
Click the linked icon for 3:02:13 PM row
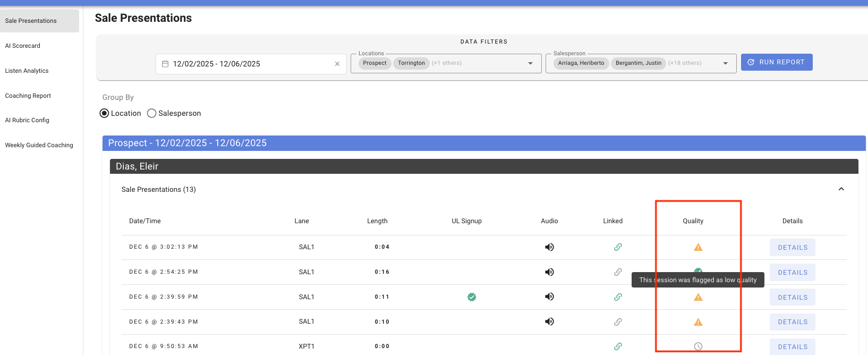tap(618, 247)
